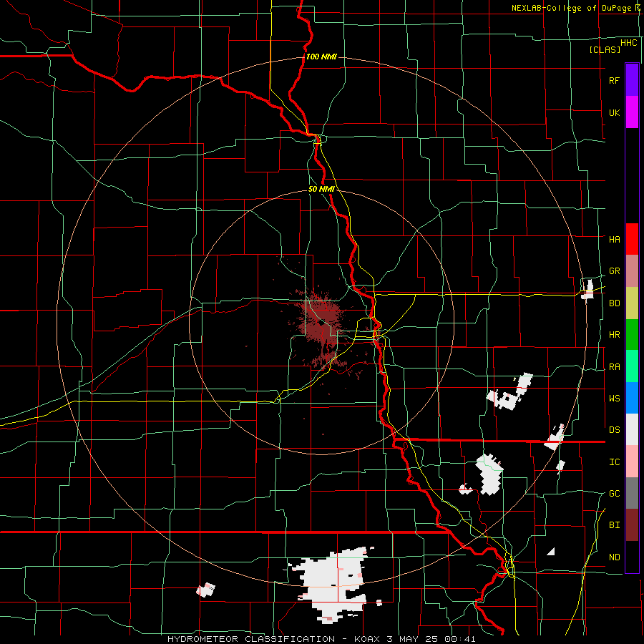
Task: Click the '100 NMI' range ring label
Action: point(321,57)
